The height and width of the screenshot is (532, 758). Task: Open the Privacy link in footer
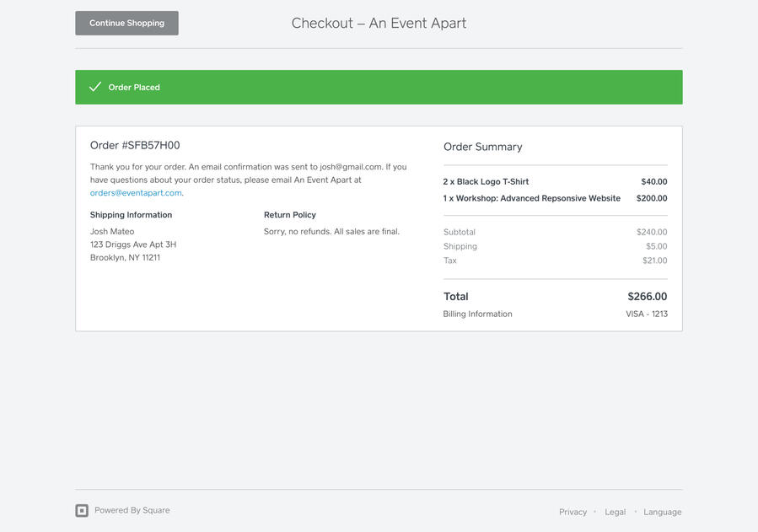click(573, 512)
